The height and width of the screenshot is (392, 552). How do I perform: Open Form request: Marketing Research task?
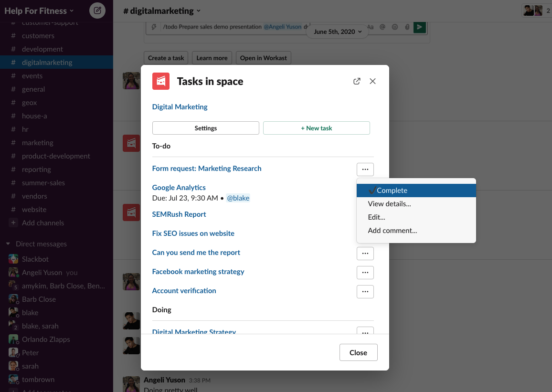coord(207,168)
